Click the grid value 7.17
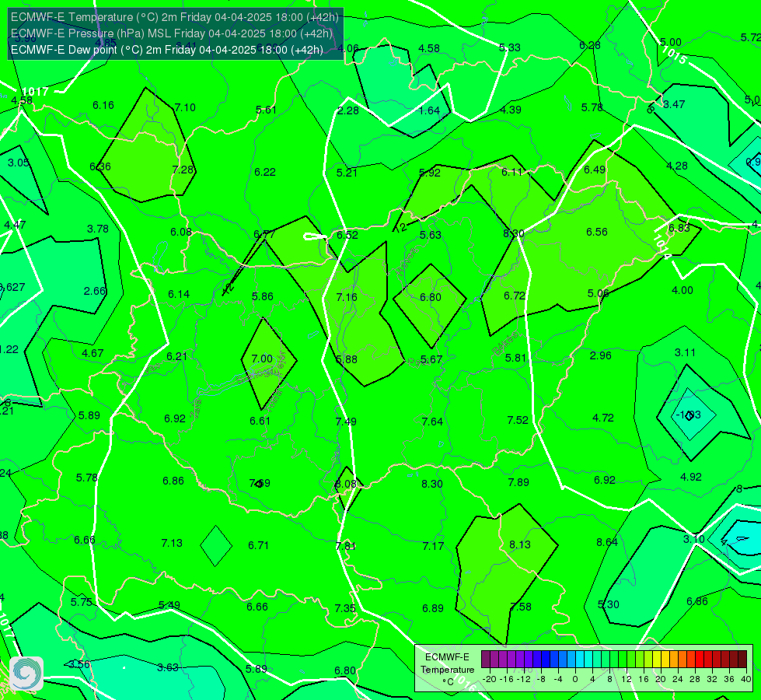This screenshot has height=700, width=761. (x=433, y=545)
